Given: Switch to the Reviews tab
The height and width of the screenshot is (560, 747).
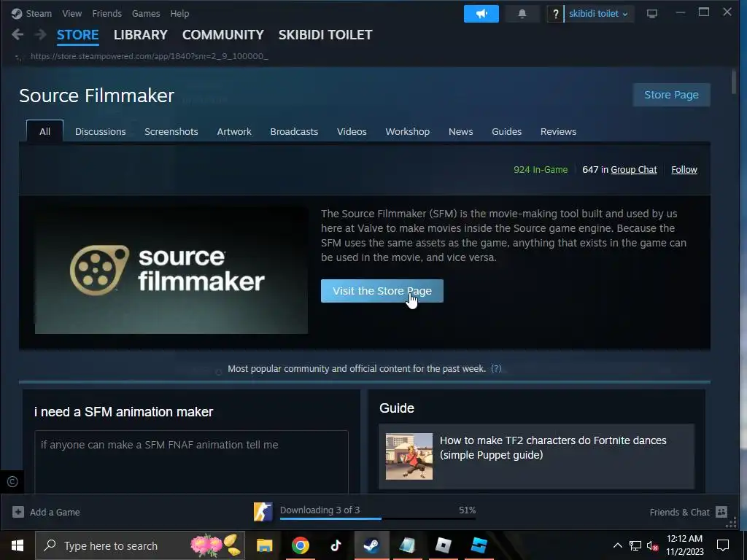Looking at the screenshot, I should tap(558, 131).
